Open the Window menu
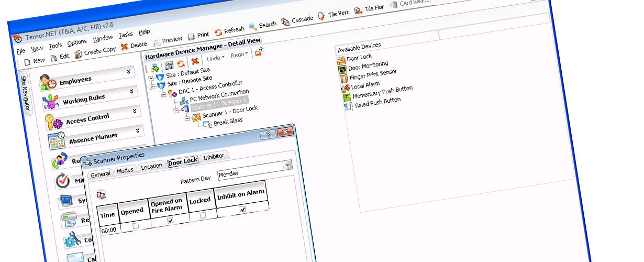Viewport: 644px width, 262px height. (x=103, y=39)
